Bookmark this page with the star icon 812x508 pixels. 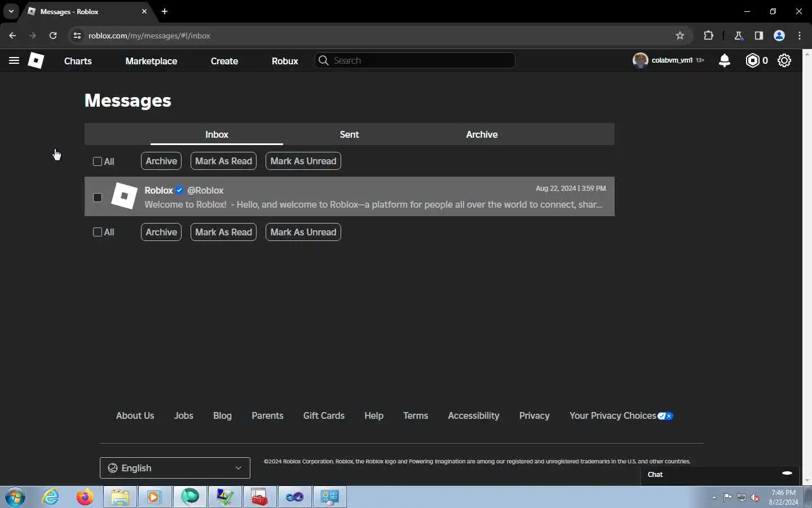(680, 36)
